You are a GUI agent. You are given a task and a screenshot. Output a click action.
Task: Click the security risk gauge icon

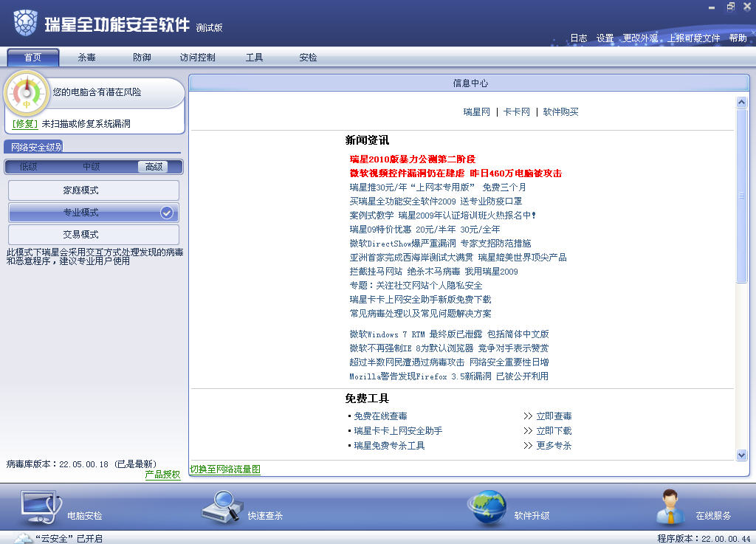click(27, 94)
